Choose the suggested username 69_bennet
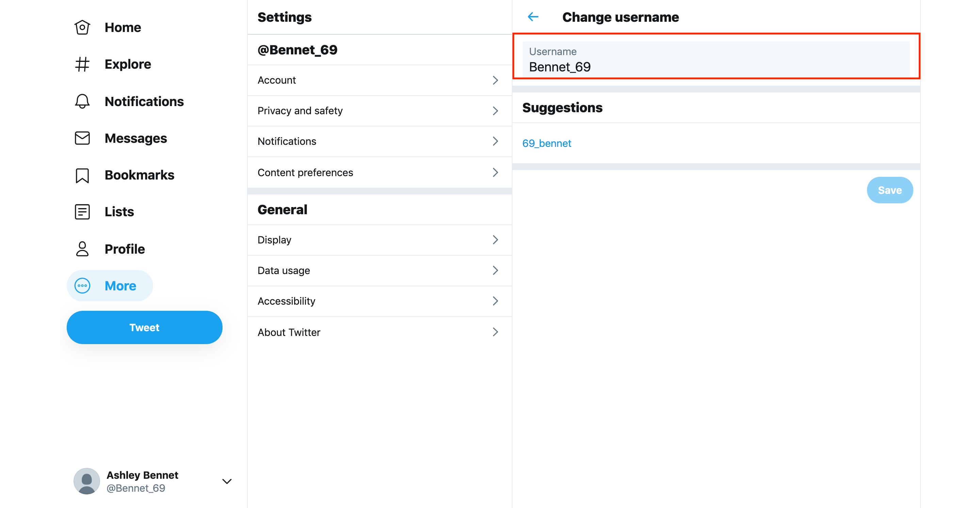Screen dimensions: 980x508 546,143
